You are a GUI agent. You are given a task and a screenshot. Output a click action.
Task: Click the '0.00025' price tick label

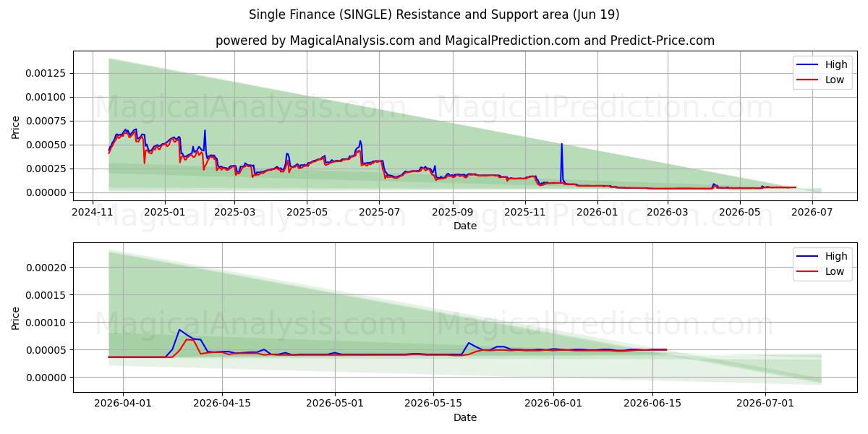click(47, 169)
